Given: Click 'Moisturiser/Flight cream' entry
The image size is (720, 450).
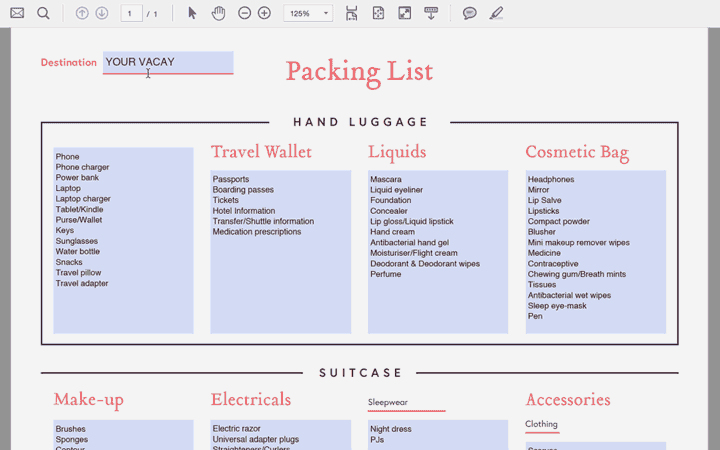Looking at the screenshot, I should point(414,253).
